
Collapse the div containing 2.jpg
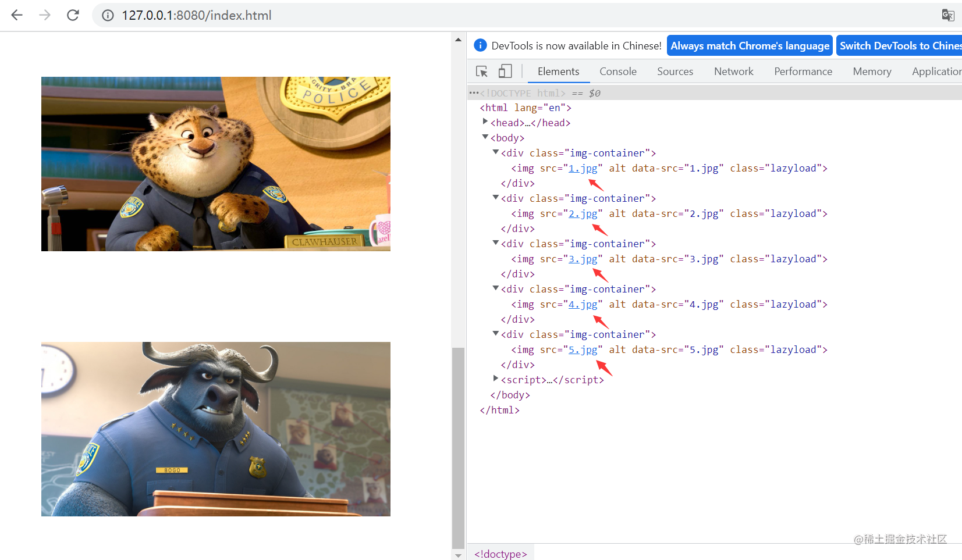pyautogui.click(x=495, y=198)
